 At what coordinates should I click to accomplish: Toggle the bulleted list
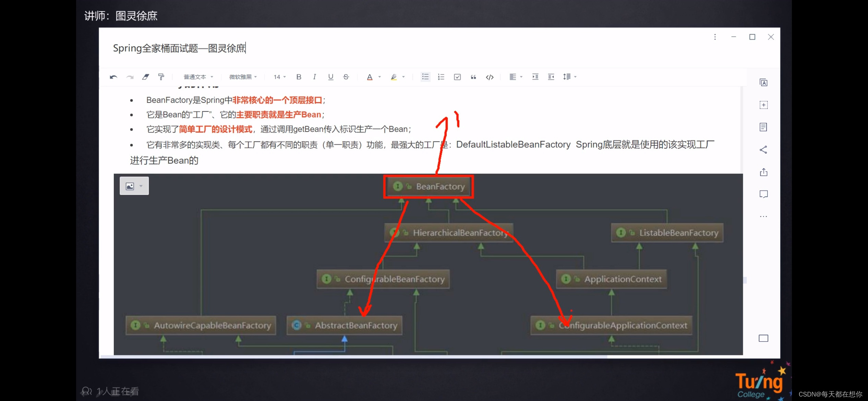(x=425, y=77)
